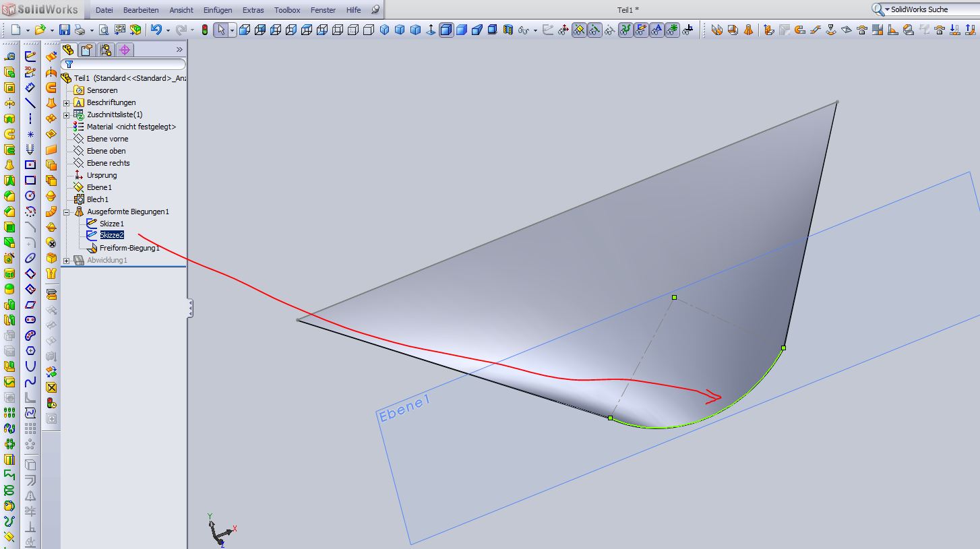Open the PropertyManager tab icon

pos(86,50)
